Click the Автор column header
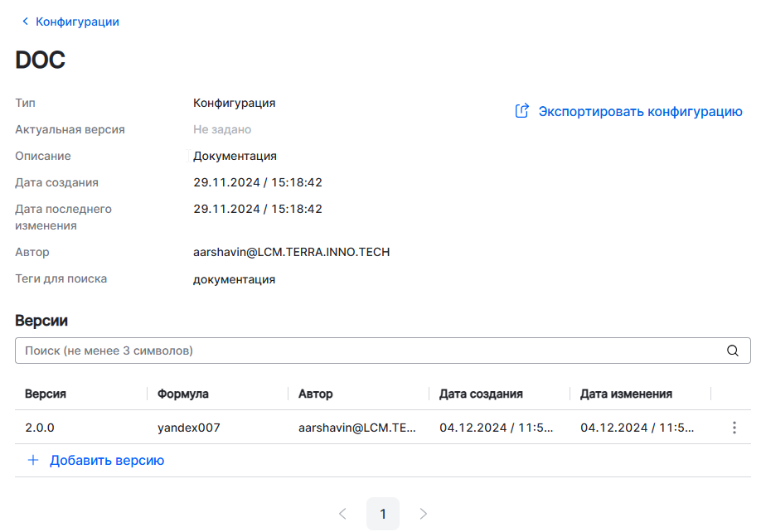This screenshot has height=532, width=766. coord(316,394)
